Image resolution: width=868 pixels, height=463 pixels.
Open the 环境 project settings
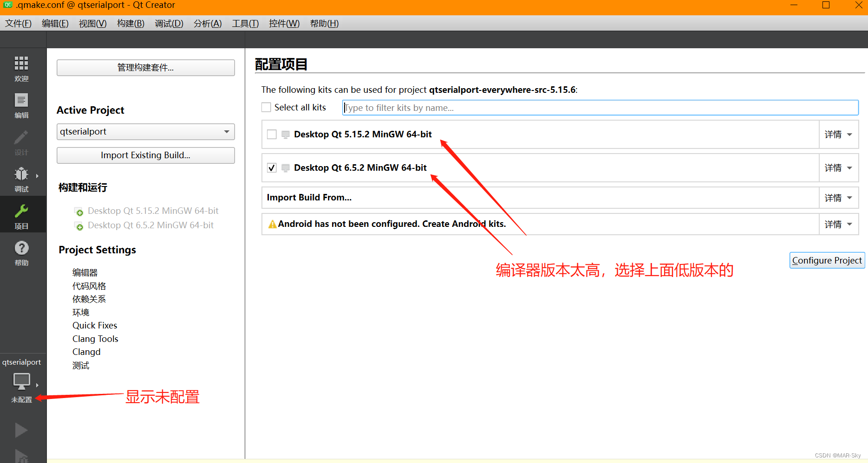(x=81, y=312)
